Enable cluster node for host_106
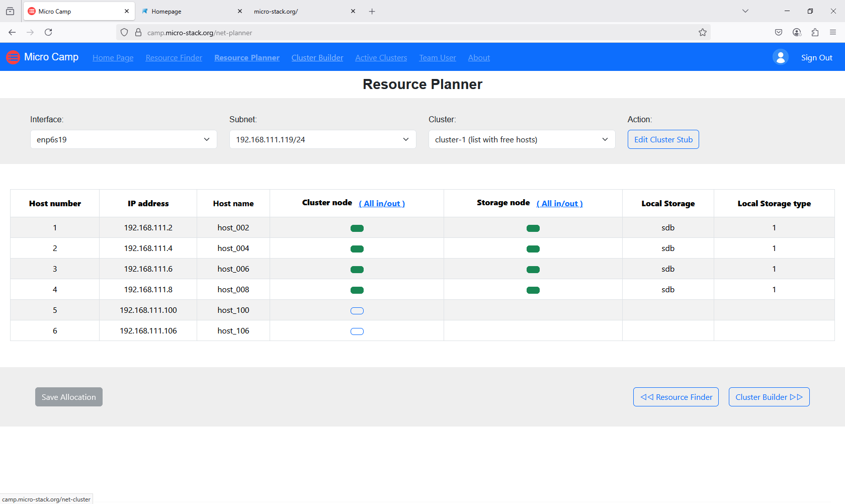 (357, 331)
